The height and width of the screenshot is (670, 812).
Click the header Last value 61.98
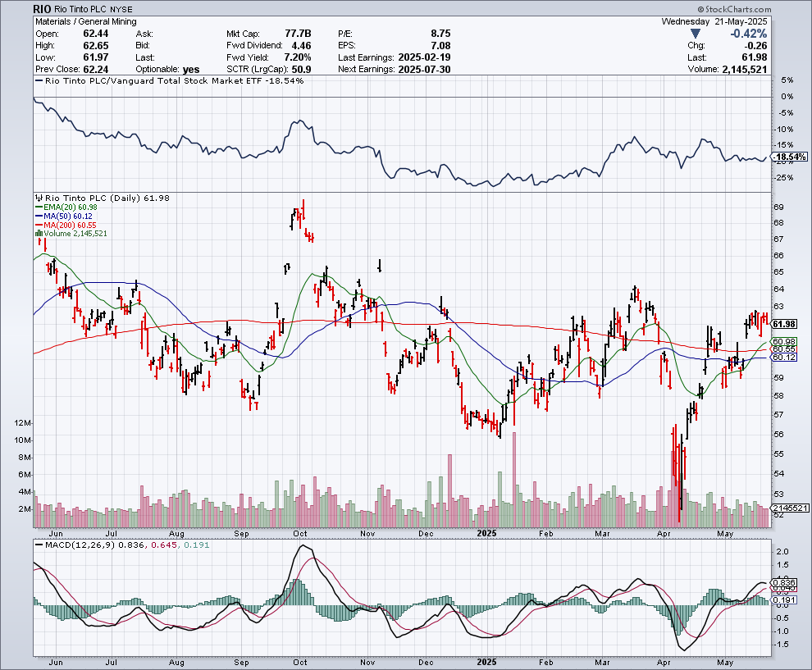tap(755, 57)
